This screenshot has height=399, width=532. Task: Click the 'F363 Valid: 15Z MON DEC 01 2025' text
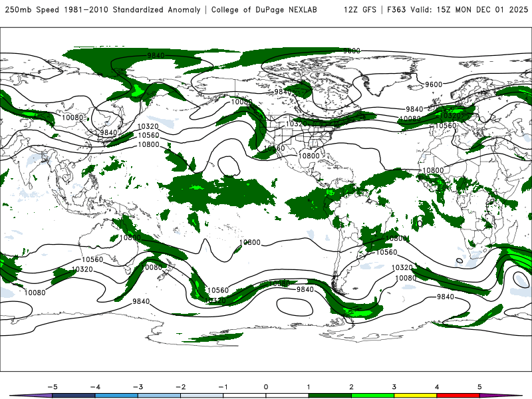[458, 10]
